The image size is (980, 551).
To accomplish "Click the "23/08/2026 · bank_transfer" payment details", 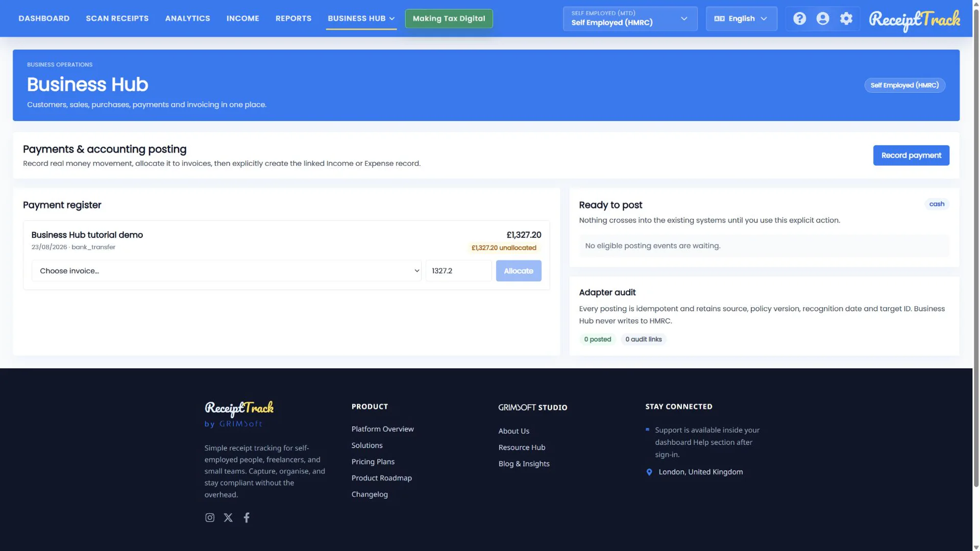I will pos(73,247).
